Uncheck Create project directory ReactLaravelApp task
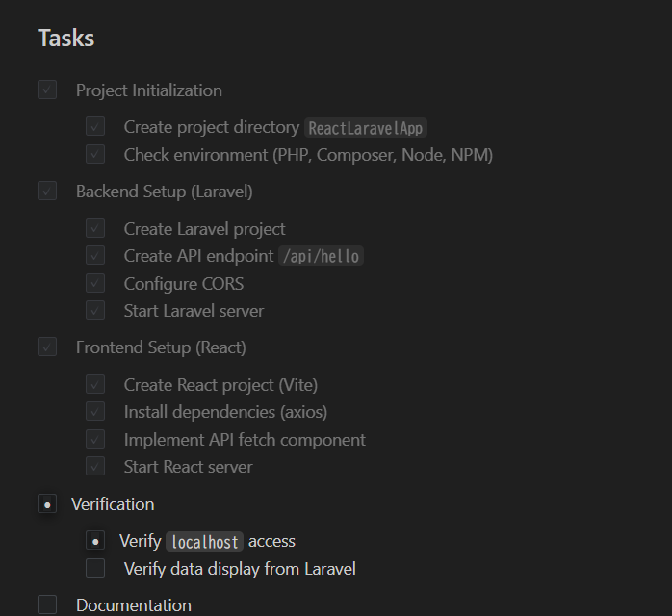The image size is (672, 616). coord(95,127)
